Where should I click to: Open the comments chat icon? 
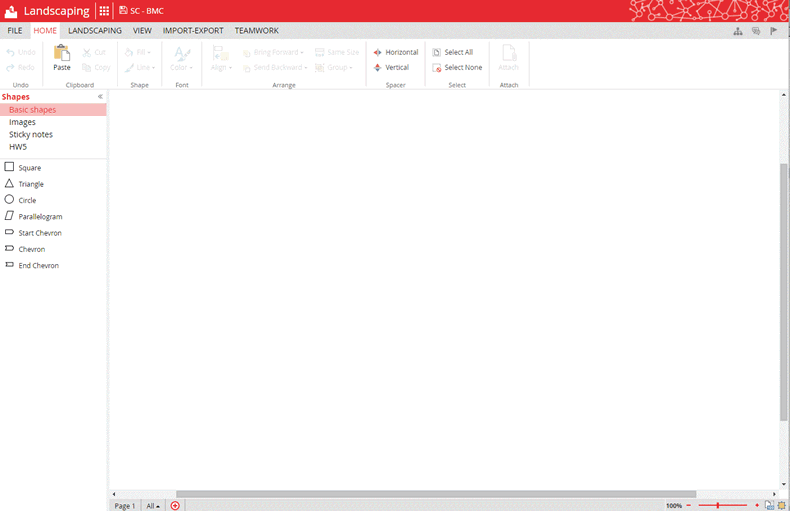(x=756, y=31)
